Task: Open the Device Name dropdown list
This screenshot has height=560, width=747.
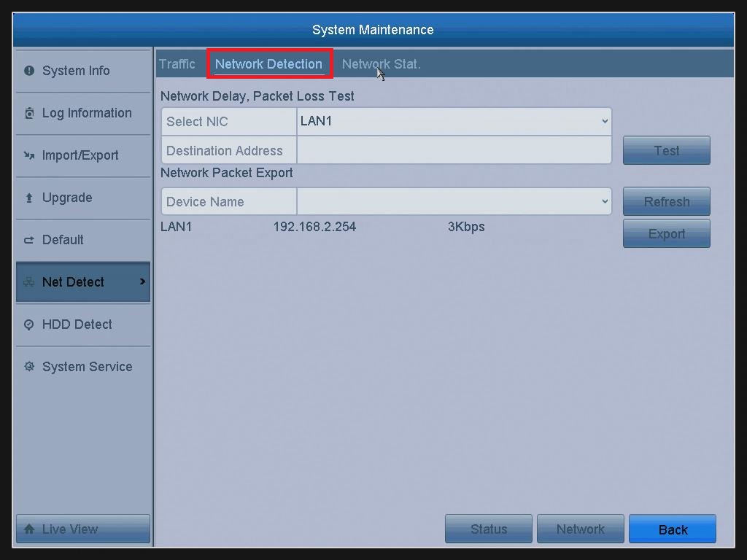Action: pyautogui.click(x=604, y=201)
